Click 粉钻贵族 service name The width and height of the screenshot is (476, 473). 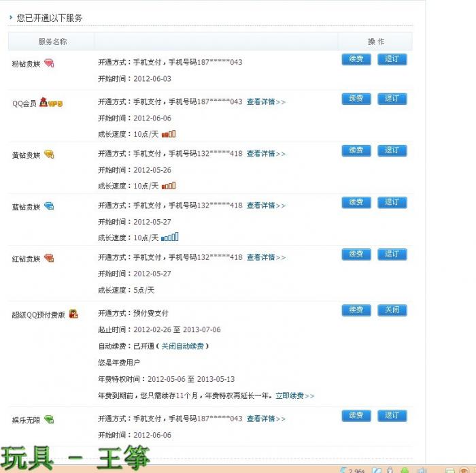coord(26,64)
